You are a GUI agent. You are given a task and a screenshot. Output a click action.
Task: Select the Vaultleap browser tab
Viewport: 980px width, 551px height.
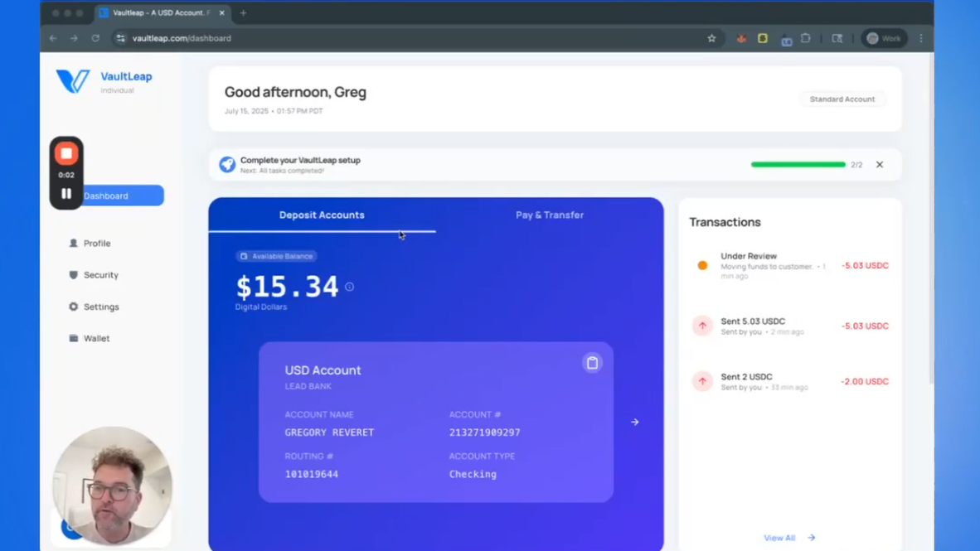[x=161, y=12]
